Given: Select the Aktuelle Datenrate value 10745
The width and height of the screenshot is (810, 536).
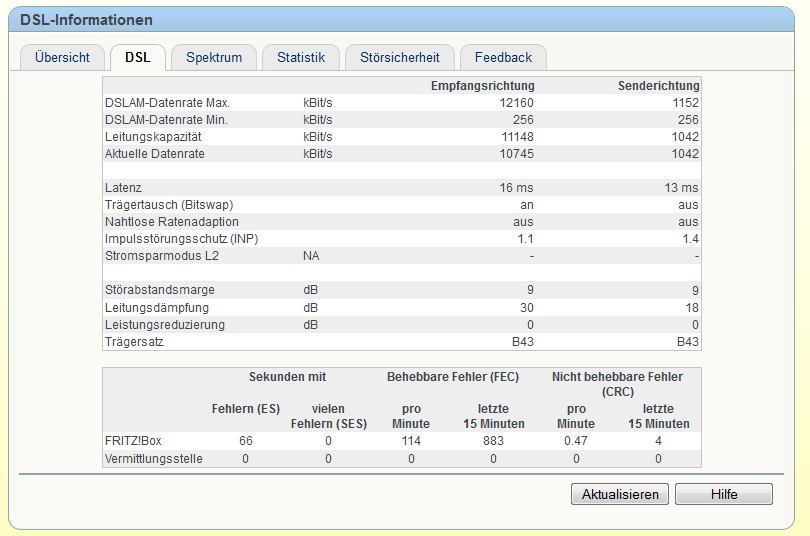Looking at the screenshot, I should [x=517, y=154].
